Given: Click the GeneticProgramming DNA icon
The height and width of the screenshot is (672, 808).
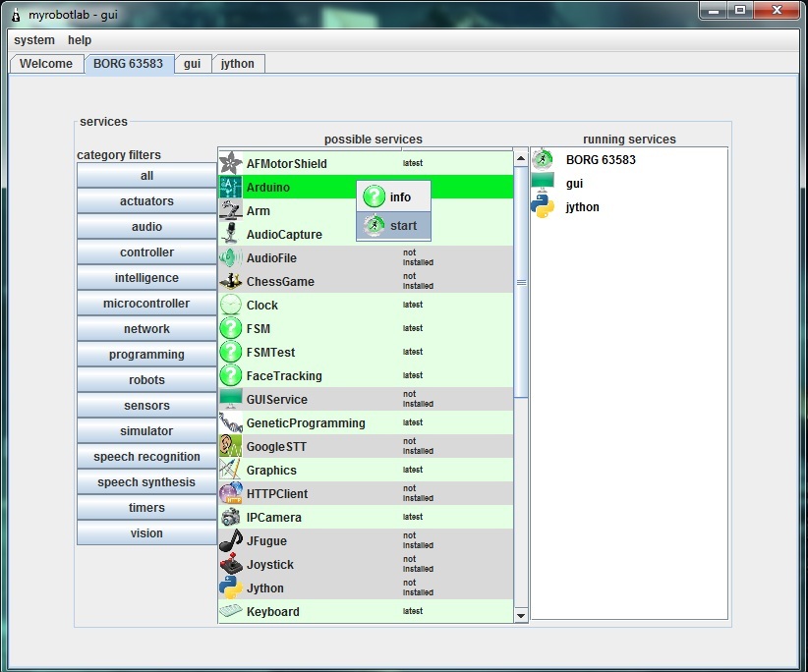Looking at the screenshot, I should 230,422.
